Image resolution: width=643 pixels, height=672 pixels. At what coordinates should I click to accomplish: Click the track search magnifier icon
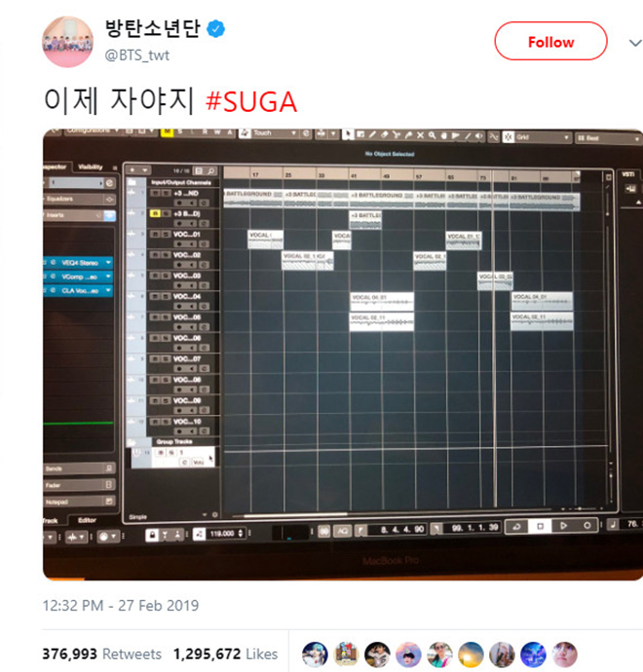(211, 171)
